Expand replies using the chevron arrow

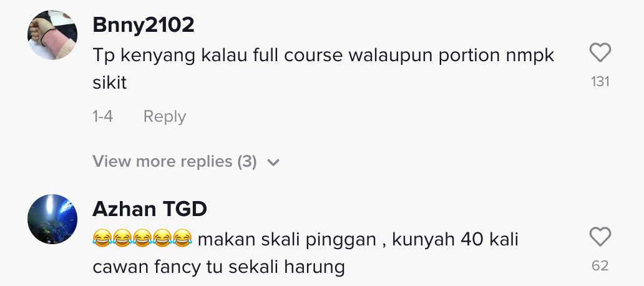273,163
